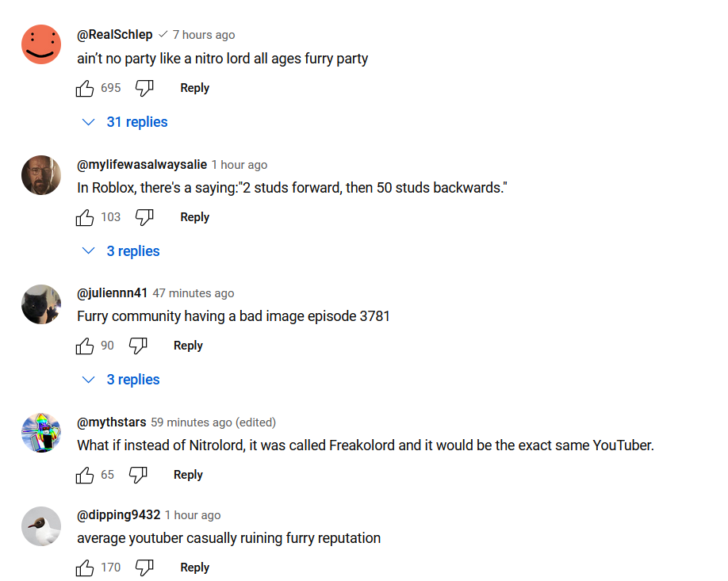Open @mylifewasalwaysalie's channel via username
Screen dimensions: 728x581
click(x=142, y=164)
